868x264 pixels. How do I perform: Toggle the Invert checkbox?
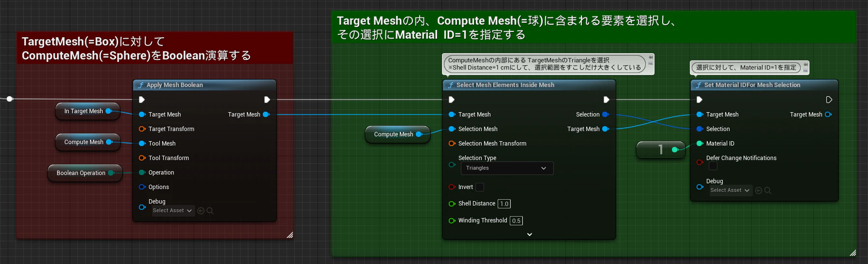coord(480,187)
